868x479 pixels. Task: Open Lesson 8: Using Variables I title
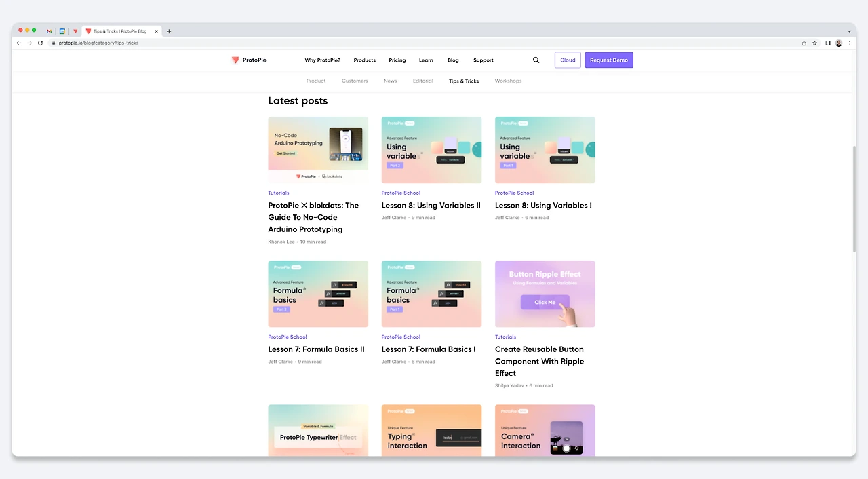pyautogui.click(x=543, y=205)
